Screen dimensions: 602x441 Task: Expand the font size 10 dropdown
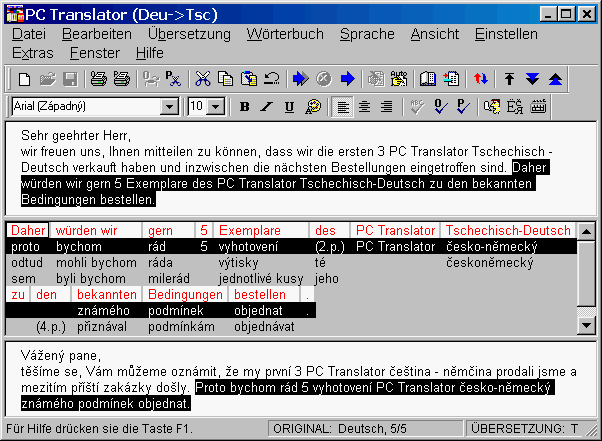tap(216, 107)
